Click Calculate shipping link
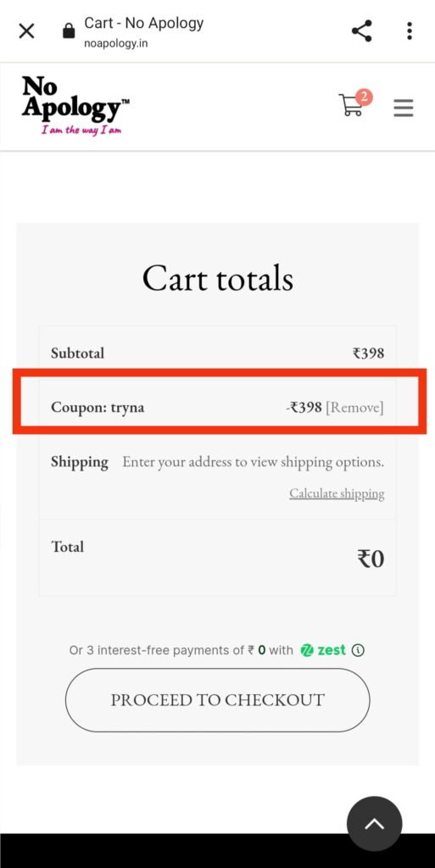Viewport: 435px width, 868px height. [x=337, y=493]
